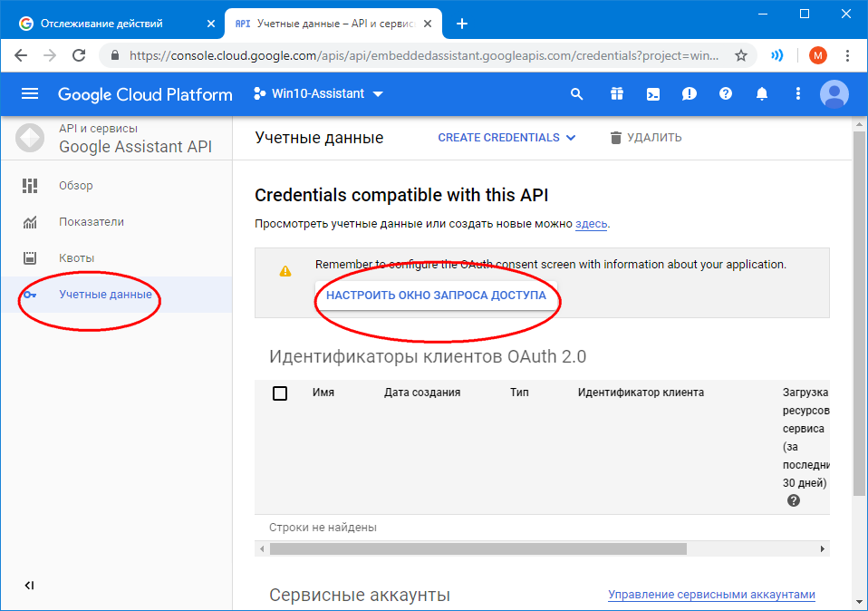The height and width of the screenshot is (611, 868).
Task: Activate Cloud Shell terminal icon
Action: (652, 94)
